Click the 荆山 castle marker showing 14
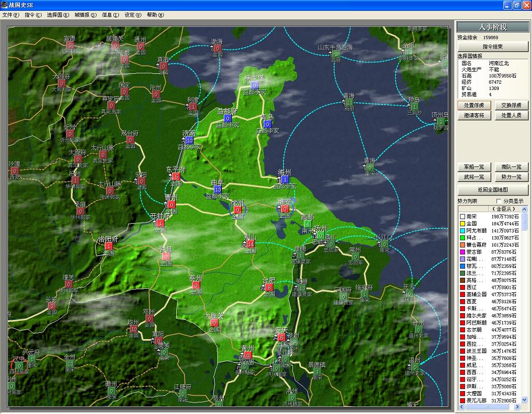 (250, 243)
